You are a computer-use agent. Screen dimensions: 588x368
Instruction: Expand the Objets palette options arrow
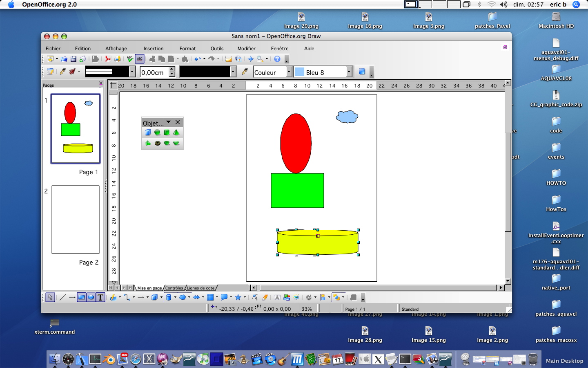tap(168, 122)
